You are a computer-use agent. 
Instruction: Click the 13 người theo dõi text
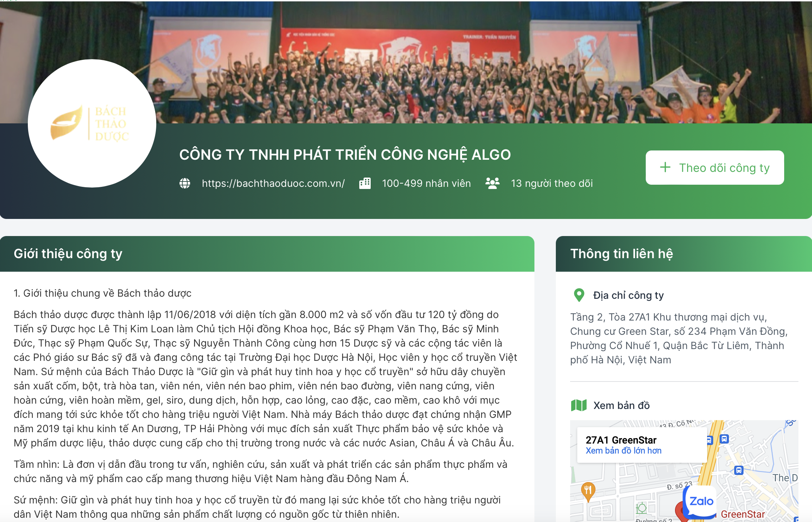click(x=552, y=183)
